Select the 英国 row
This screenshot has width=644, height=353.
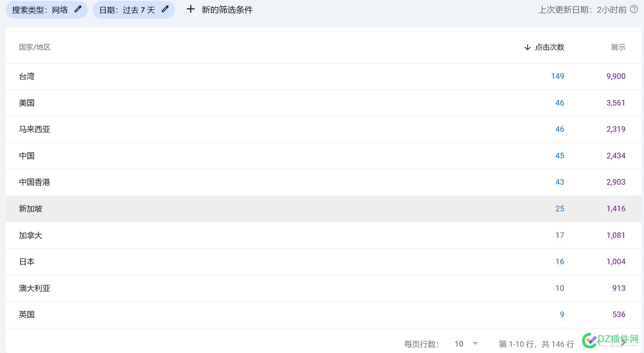323,315
